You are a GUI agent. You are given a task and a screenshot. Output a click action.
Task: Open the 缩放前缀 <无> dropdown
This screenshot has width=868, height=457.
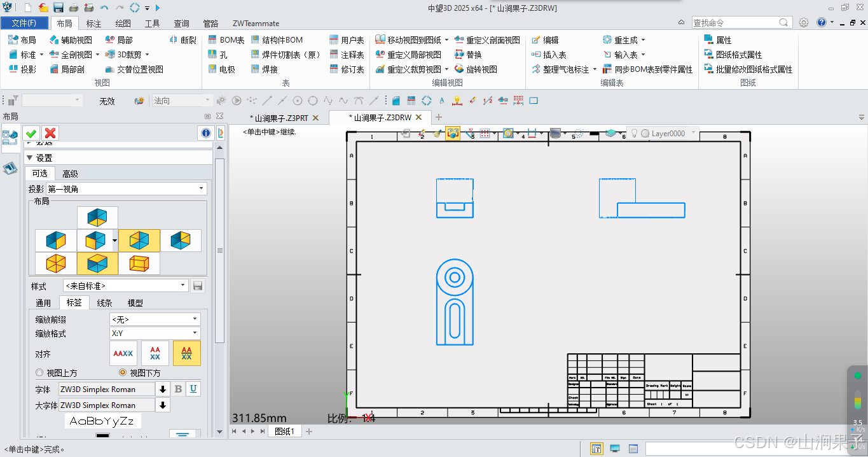[x=155, y=319]
